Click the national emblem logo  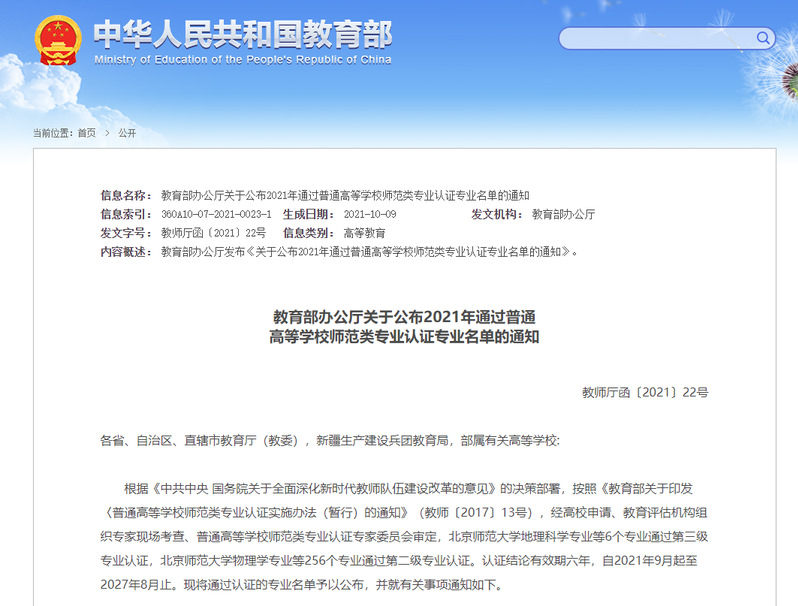coord(60,41)
